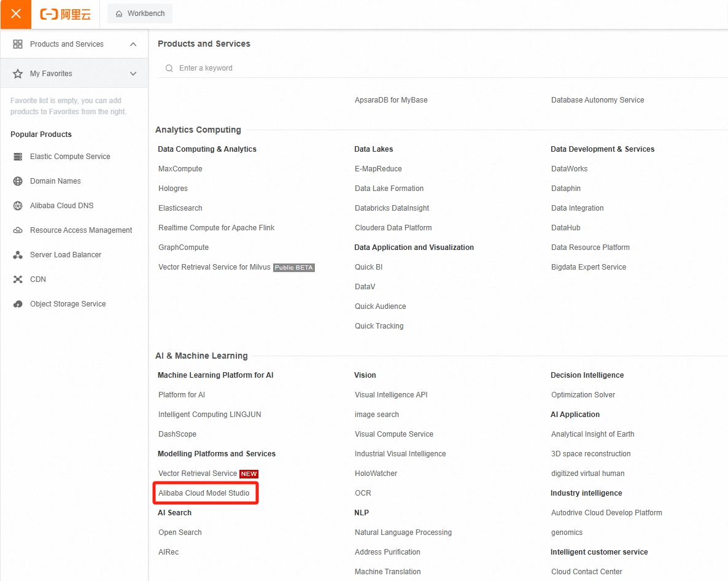
Task: Open the Quick Tracking link
Action: pos(379,326)
